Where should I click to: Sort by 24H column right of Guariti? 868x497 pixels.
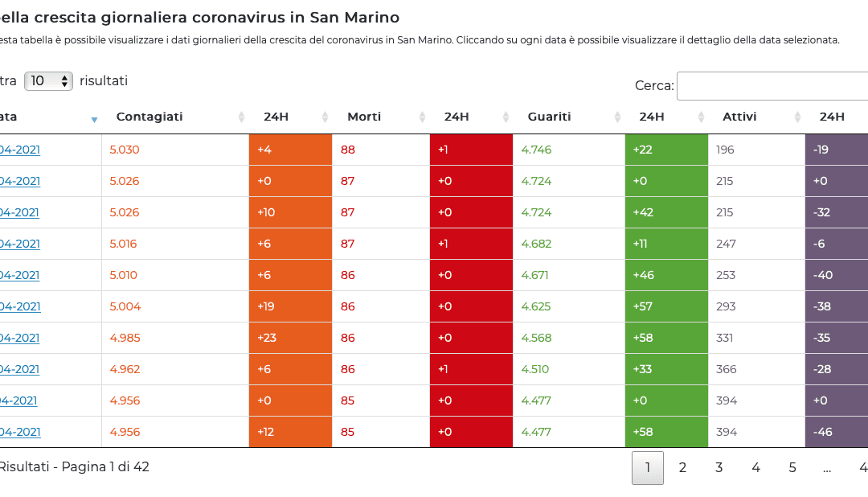[700, 117]
